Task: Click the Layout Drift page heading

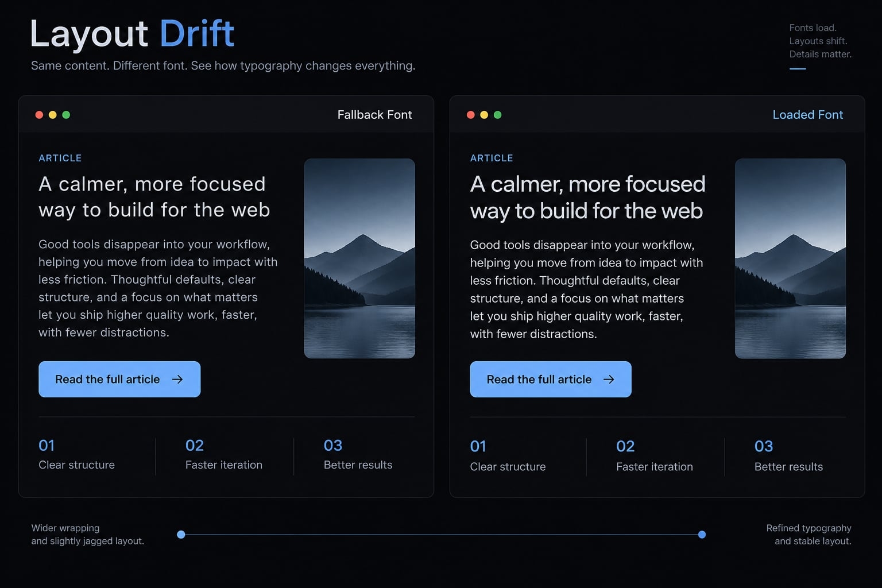Action: (x=132, y=33)
